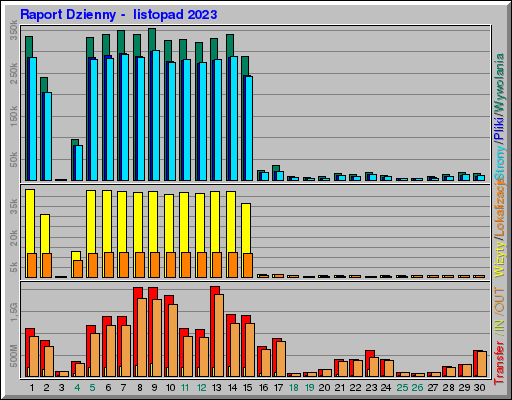The image size is (512, 400).
Task: Click day label 1 on the x-axis
Action: point(32,388)
